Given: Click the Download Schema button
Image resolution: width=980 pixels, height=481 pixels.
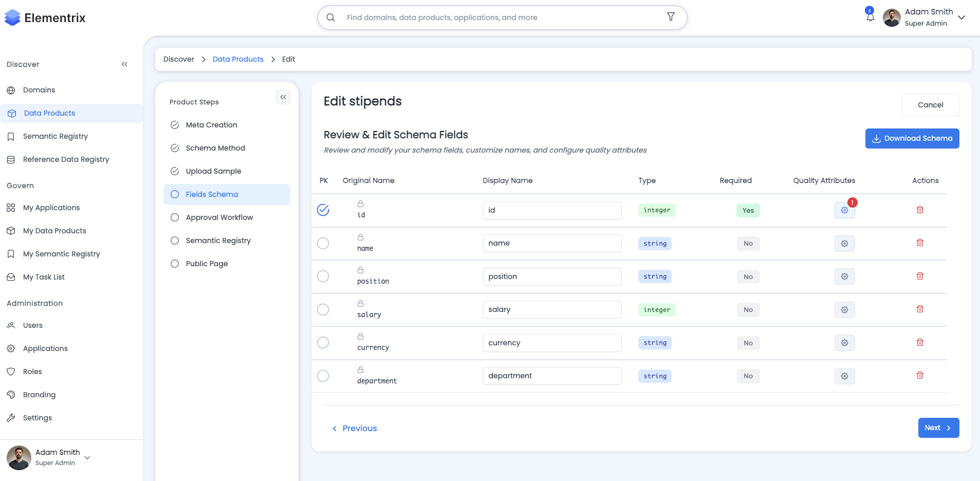Looking at the screenshot, I should (912, 138).
